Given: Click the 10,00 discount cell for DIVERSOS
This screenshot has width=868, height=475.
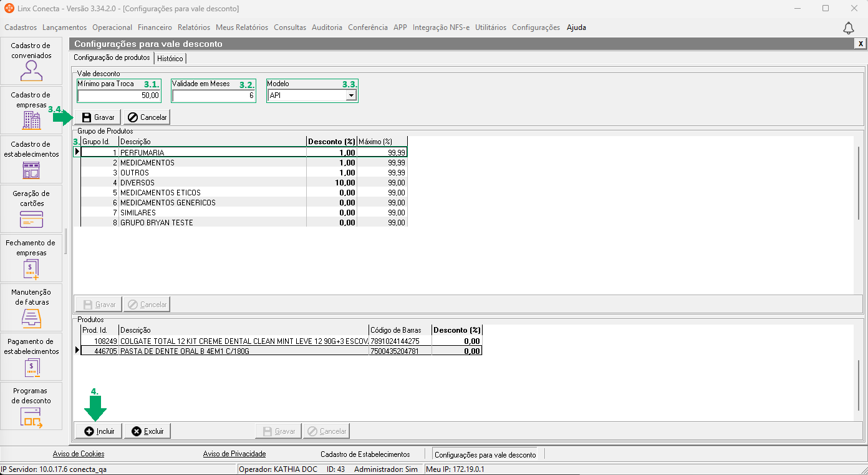Looking at the screenshot, I should click(332, 182).
